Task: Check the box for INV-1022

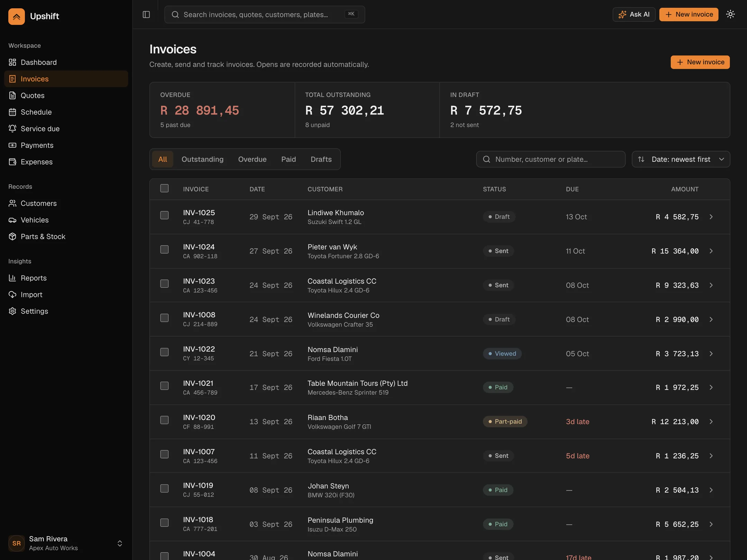Action: (x=165, y=352)
